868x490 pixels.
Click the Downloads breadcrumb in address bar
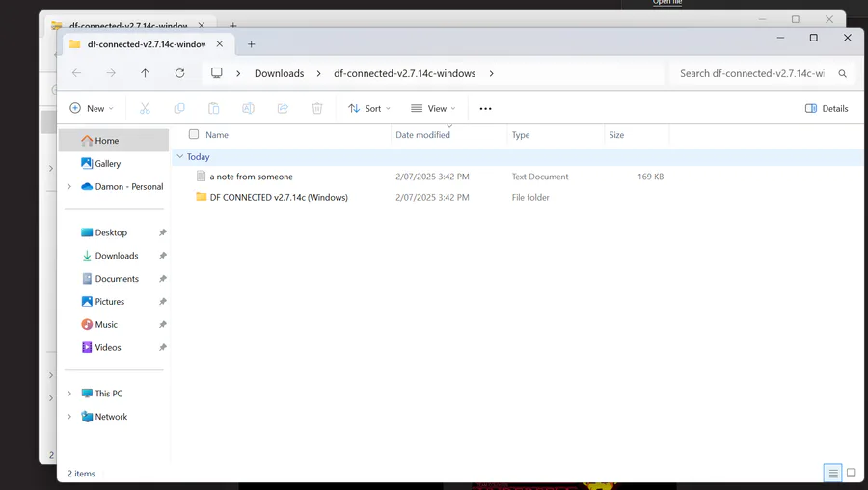[279, 73]
